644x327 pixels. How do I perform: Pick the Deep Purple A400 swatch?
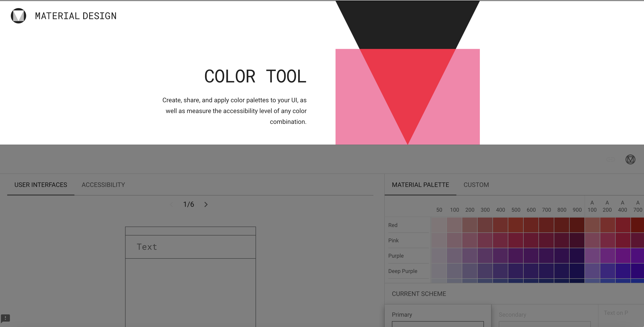(x=623, y=271)
